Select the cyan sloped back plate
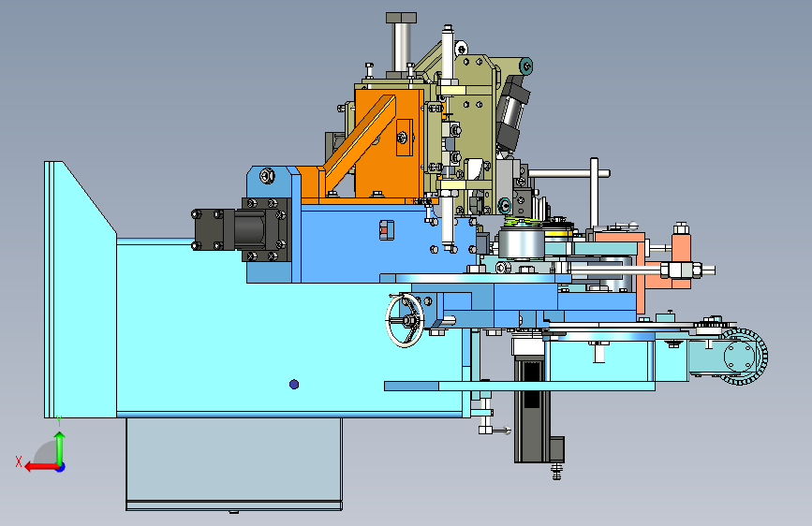812x526 pixels. [x=80, y=289]
